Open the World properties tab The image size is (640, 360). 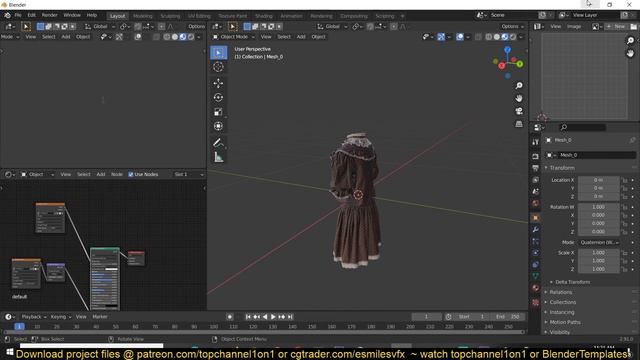pyautogui.click(x=536, y=203)
